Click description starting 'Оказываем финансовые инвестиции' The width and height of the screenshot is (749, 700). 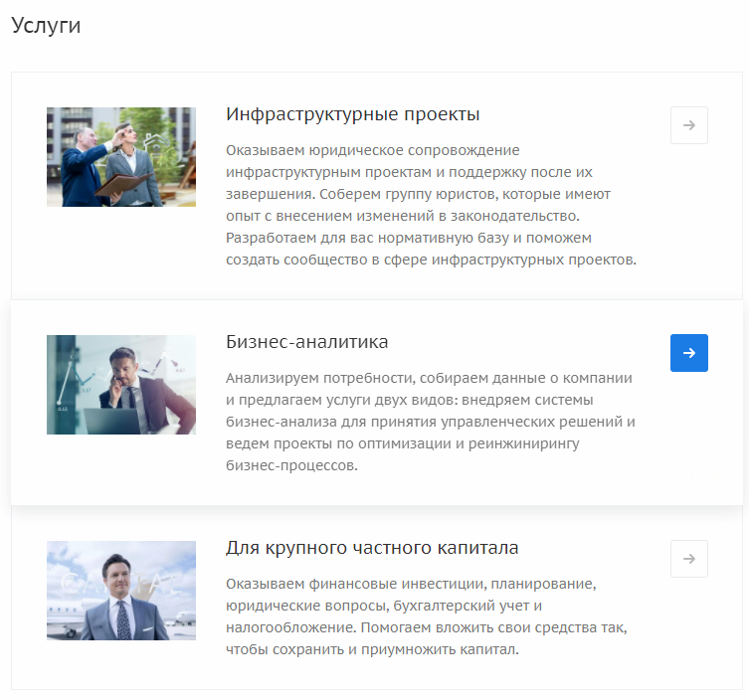pyautogui.click(x=426, y=616)
